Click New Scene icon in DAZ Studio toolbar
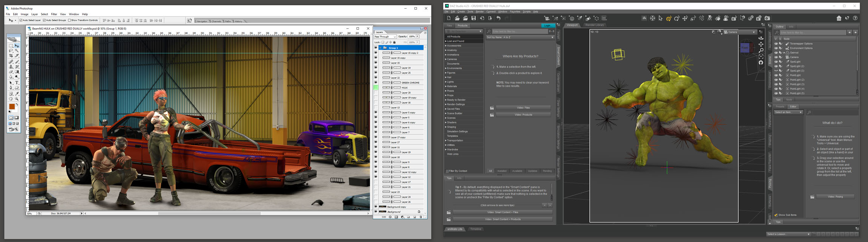Viewport: 868px width, 242px height. [x=449, y=18]
